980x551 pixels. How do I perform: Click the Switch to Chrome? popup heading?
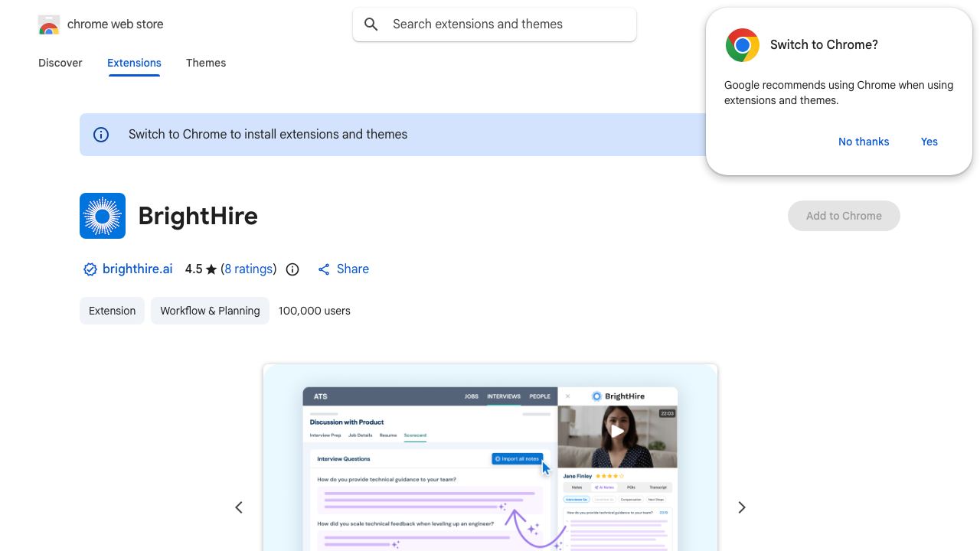[x=824, y=45]
